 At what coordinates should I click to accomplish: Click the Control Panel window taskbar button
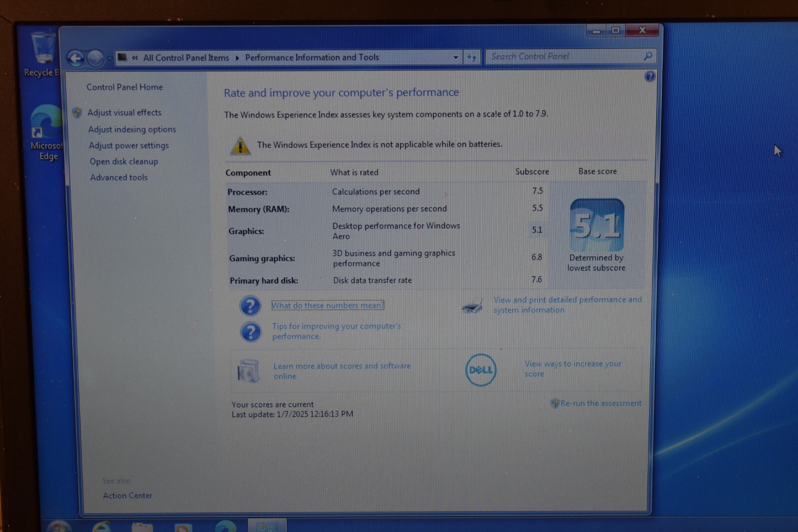tap(267, 526)
